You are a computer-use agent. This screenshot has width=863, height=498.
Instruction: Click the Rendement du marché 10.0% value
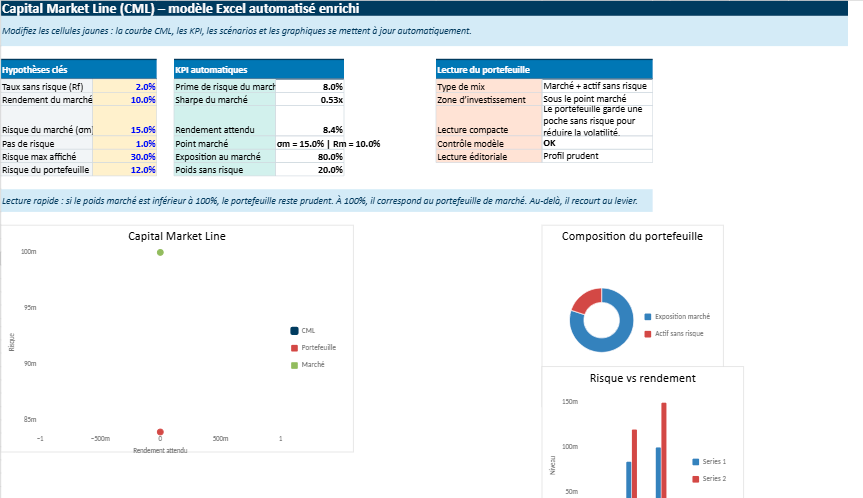tap(125, 100)
